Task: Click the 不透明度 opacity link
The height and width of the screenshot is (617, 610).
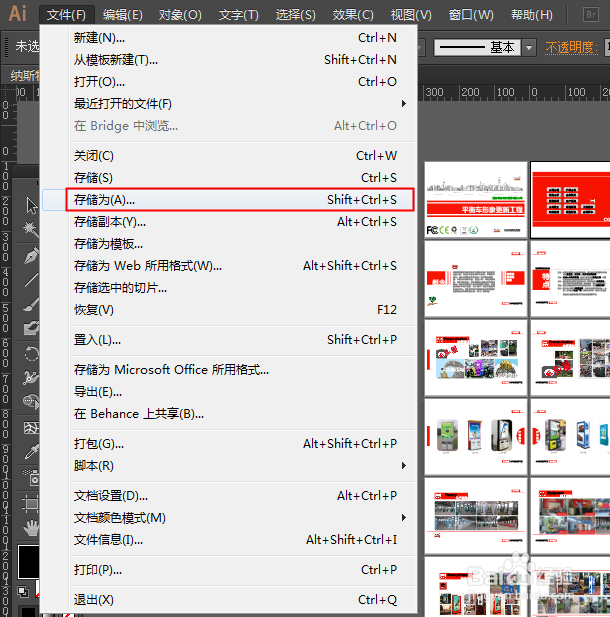Action: (571, 48)
